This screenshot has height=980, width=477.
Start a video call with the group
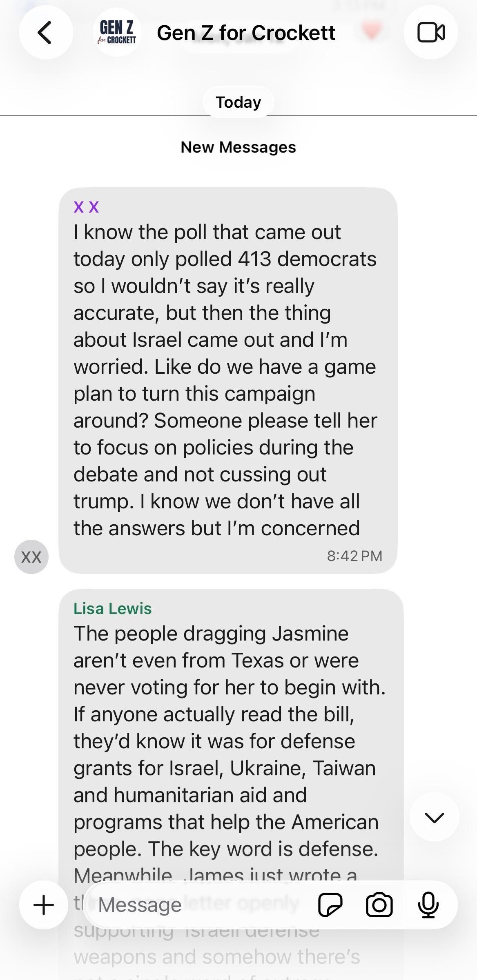[430, 33]
